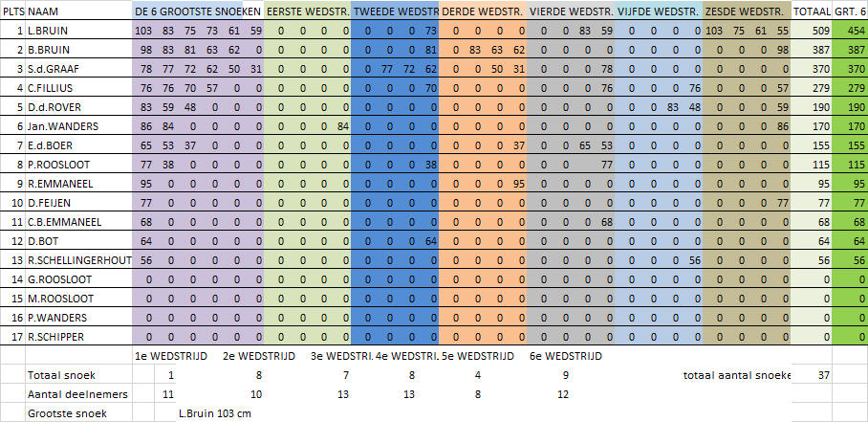Image resolution: width=868 pixels, height=422 pixels.
Task: Click the Totaal snoek row label
Action: click(57, 375)
